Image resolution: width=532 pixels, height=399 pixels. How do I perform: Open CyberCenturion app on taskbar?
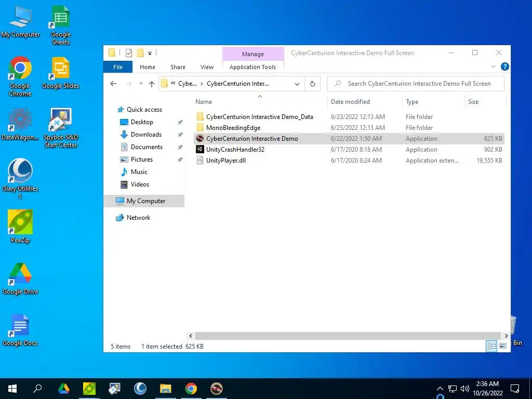(x=217, y=389)
